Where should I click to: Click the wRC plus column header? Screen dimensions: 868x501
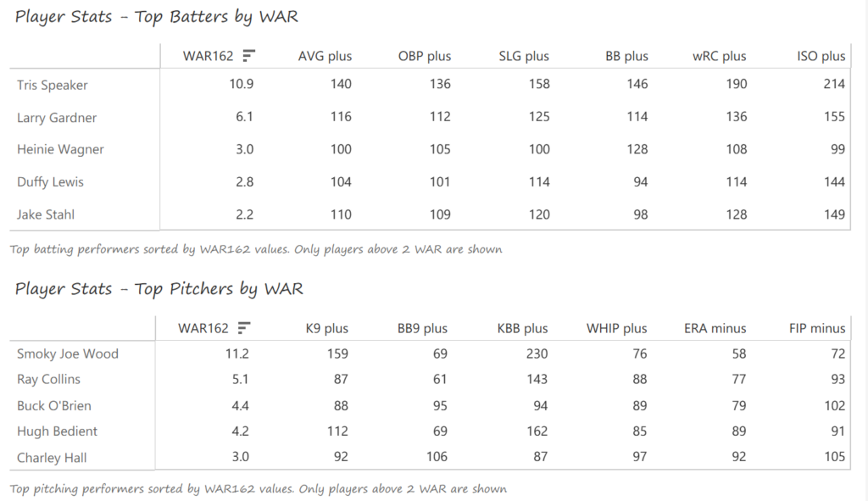click(x=719, y=57)
